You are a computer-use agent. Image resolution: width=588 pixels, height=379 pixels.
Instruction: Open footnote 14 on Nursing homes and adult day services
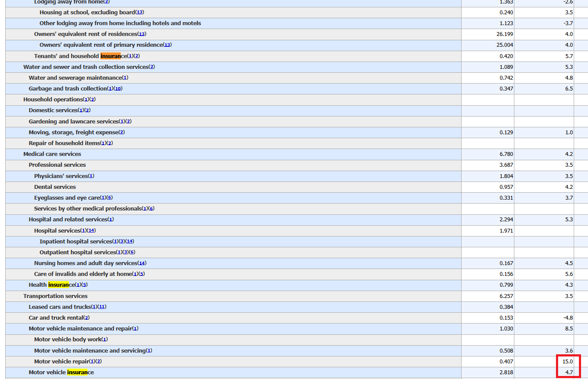pyautogui.click(x=142, y=263)
